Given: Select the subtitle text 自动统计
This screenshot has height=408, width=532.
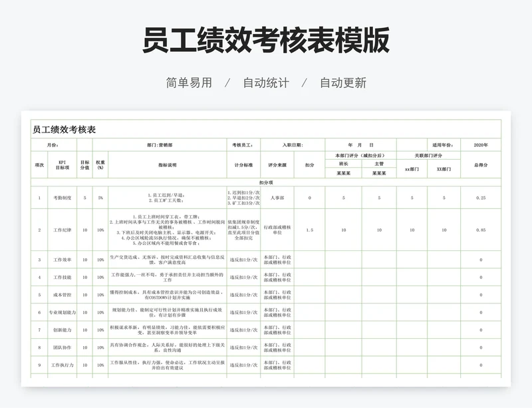Looking at the screenshot, I should coord(266,83).
